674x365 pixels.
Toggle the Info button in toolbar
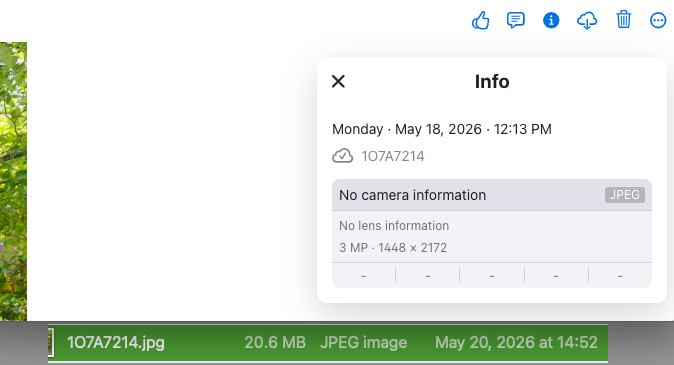(551, 20)
